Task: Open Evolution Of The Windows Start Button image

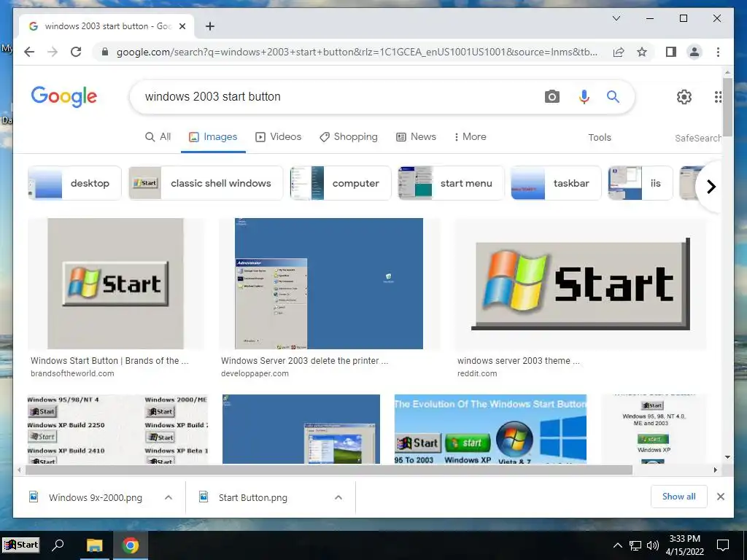Action: pyautogui.click(x=490, y=429)
